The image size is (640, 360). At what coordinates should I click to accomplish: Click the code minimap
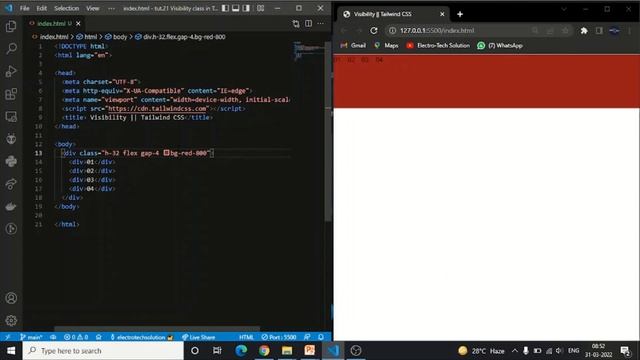pyautogui.click(x=309, y=50)
